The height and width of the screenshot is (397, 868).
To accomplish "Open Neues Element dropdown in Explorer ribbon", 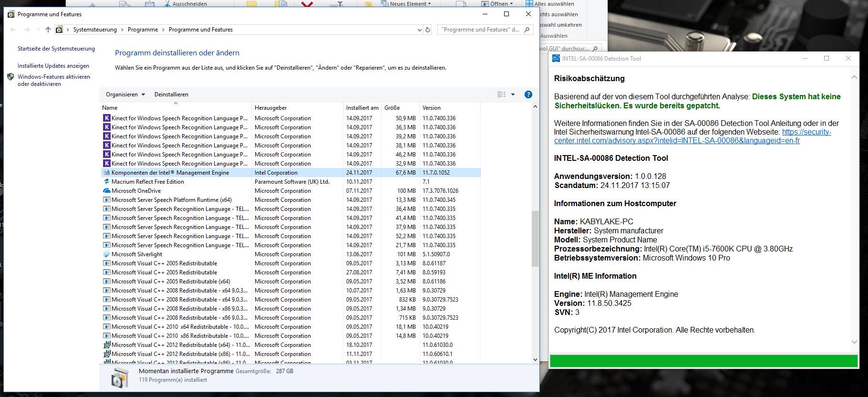I will coord(407,4).
